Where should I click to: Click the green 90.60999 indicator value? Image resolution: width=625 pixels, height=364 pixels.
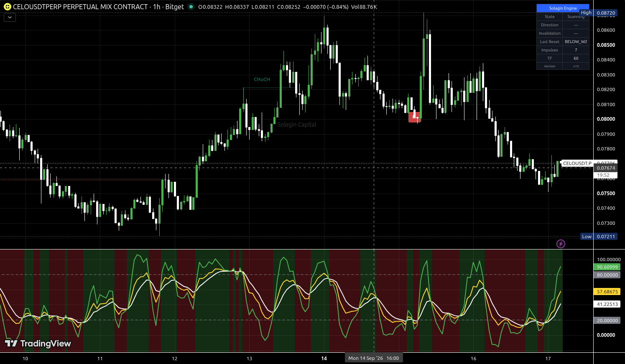click(x=607, y=267)
